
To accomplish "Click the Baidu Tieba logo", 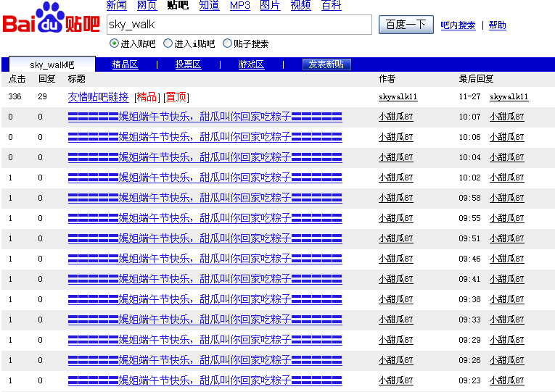I will [51, 17].
